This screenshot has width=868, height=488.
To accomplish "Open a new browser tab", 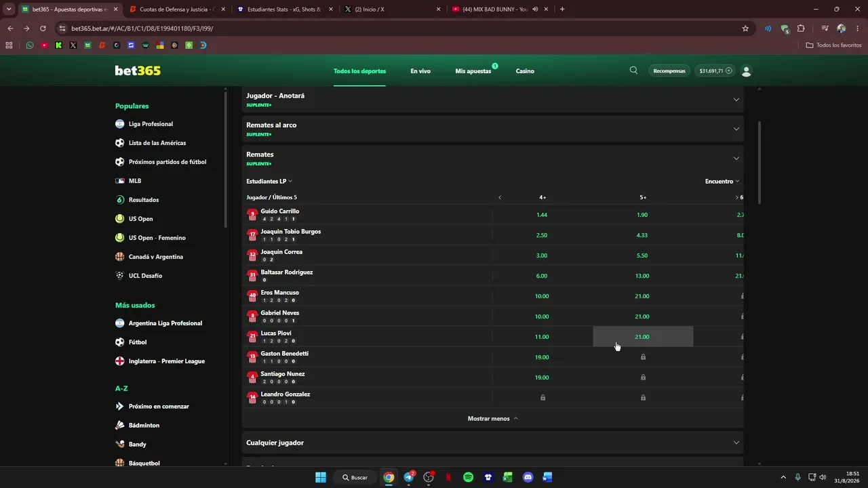I will [562, 9].
